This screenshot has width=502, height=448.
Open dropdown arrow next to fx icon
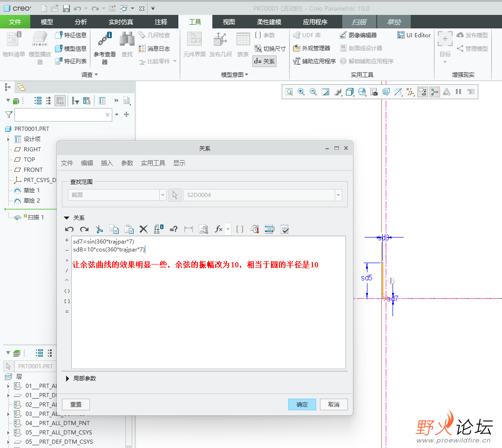pos(228,229)
